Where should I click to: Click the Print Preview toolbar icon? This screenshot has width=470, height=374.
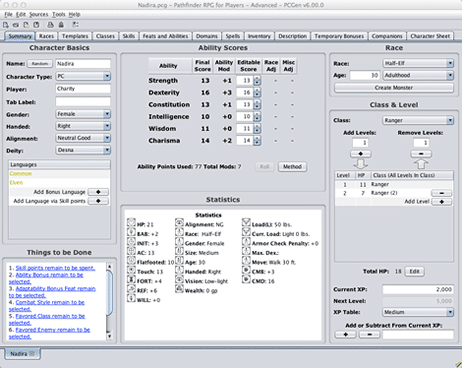pos(50,25)
